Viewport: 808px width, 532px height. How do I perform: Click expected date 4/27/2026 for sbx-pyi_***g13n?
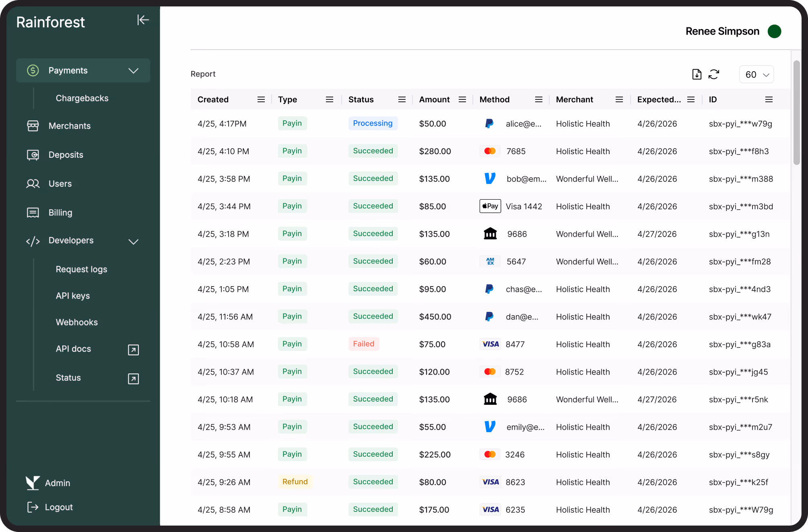657,234
